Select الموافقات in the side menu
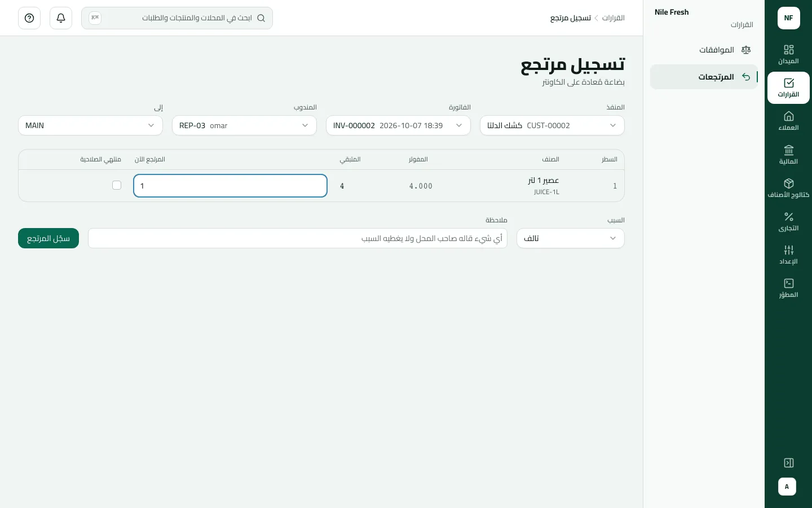Image resolution: width=812 pixels, height=508 pixels. pyautogui.click(x=704, y=50)
